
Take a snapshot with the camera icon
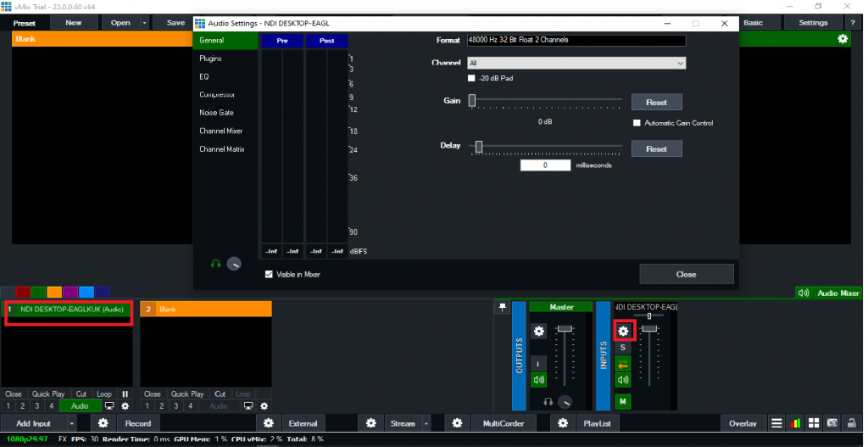[x=832, y=423]
